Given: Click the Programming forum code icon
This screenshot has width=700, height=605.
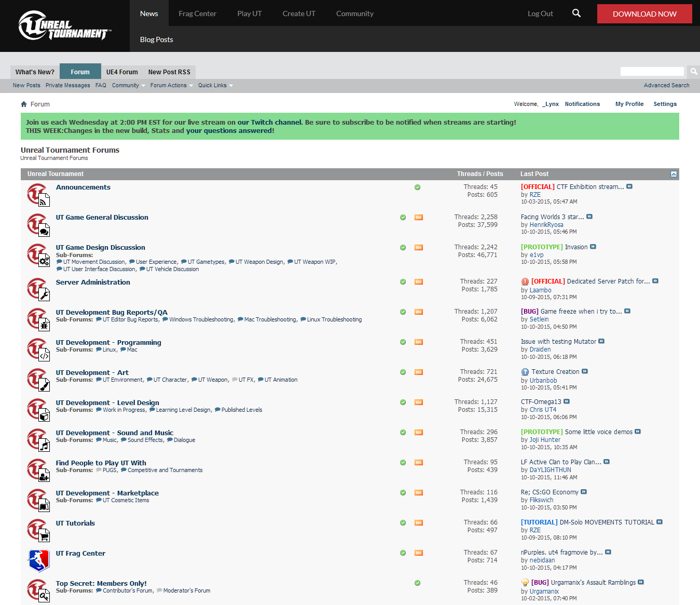Looking at the screenshot, I should (38, 350).
